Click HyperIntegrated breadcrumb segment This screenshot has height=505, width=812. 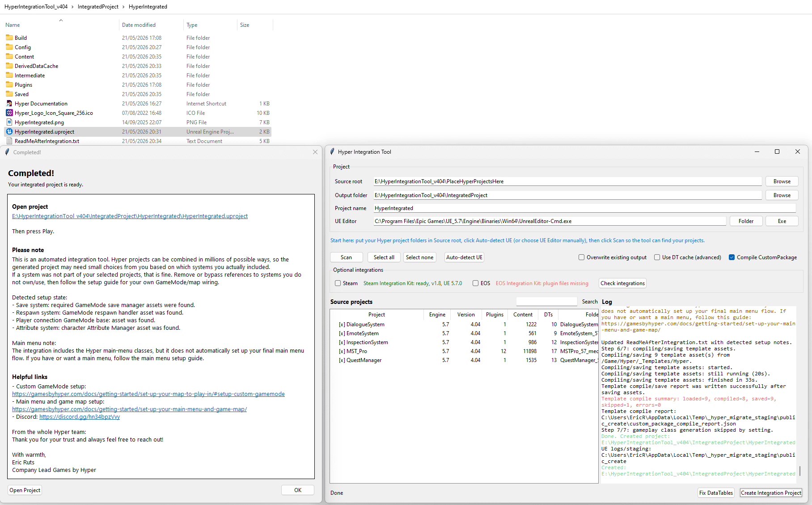(148, 7)
